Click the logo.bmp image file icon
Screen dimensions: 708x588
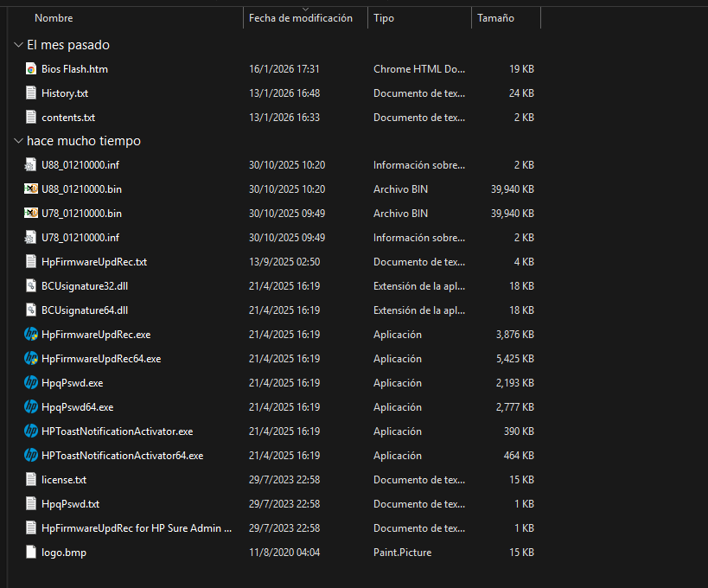[31, 552]
